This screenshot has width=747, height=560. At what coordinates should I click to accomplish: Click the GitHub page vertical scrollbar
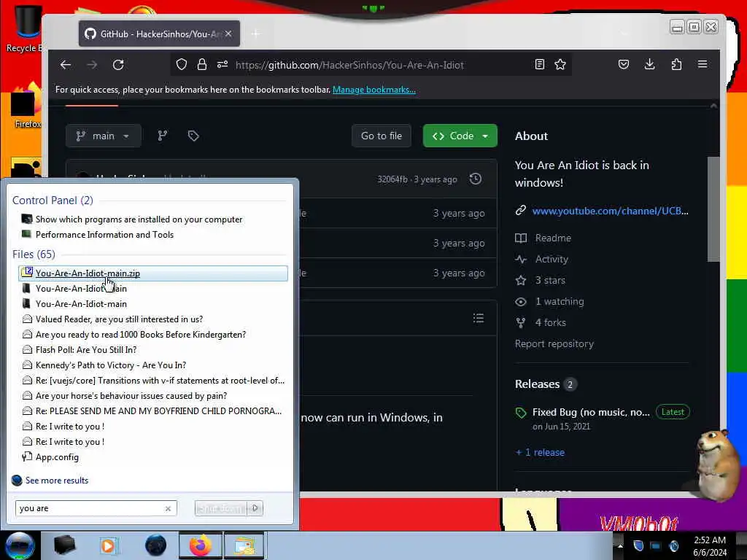click(x=713, y=209)
